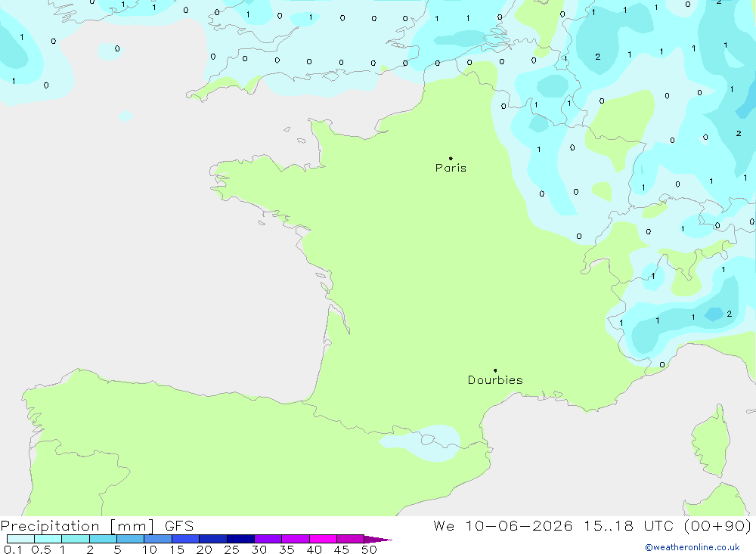Pick the 35–40 mm legend swatch
Viewport: 756px width, 554px height.
point(295,539)
